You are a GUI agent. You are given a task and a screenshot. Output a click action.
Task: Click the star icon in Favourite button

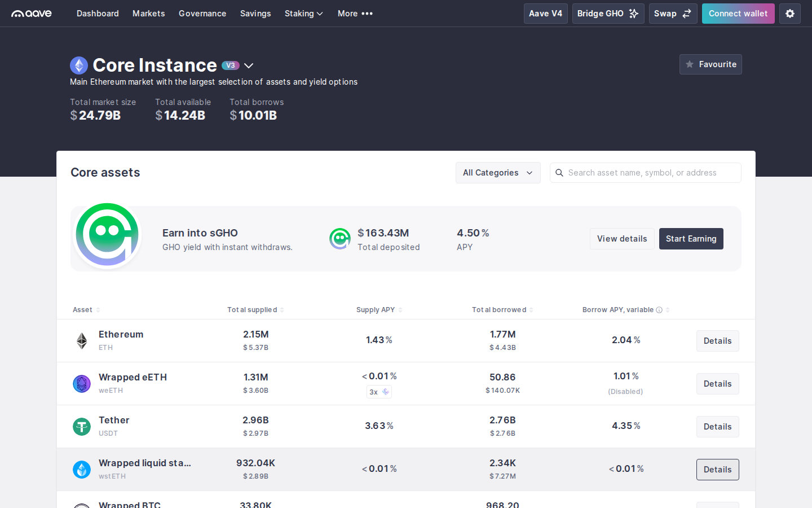(x=690, y=64)
